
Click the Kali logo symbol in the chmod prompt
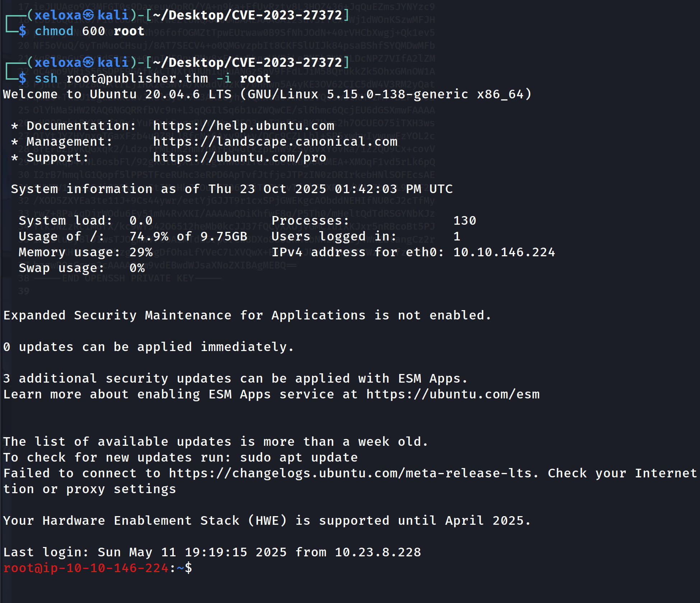[x=89, y=15]
